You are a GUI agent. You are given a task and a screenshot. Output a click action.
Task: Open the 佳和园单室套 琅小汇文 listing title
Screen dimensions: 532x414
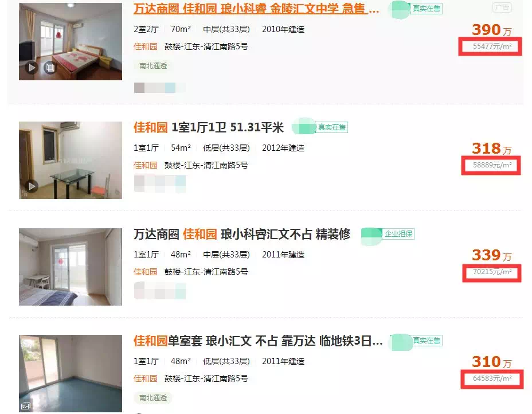[258, 341]
